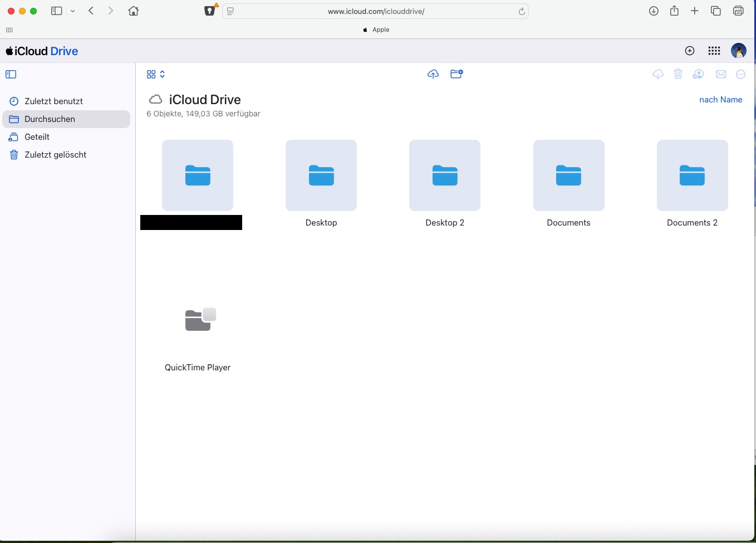Click the rightmost Safari toolbar stacked-windows icon

tap(738, 11)
